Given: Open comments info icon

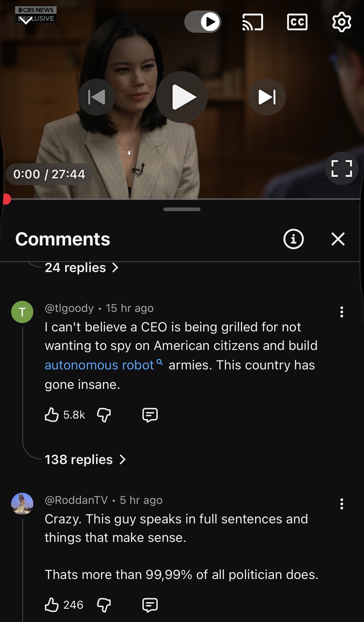Looking at the screenshot, I should (293, 239).
